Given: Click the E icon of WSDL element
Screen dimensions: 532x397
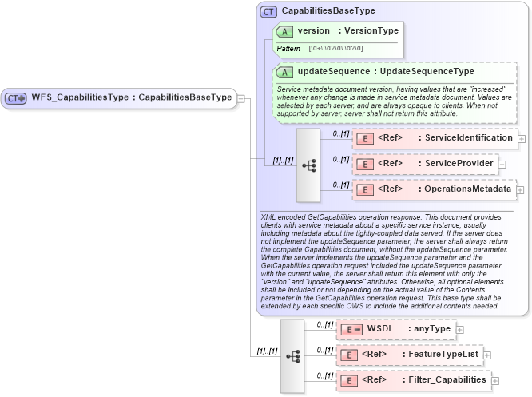Looking at the screenshot, I should coord(351,329).
